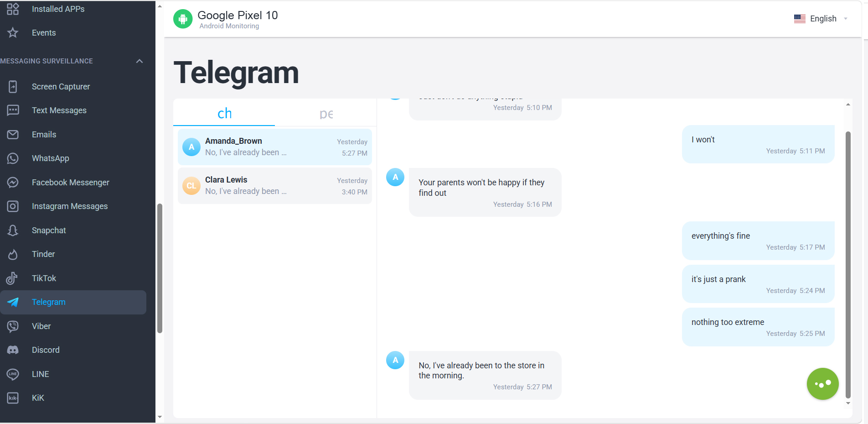Open the English language dropdown arrow

coord(846,19)
